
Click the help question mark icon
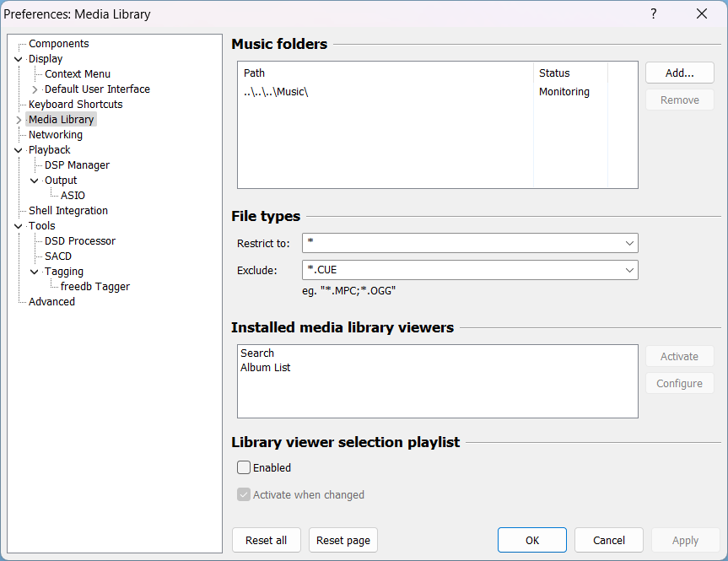[653, 13]
